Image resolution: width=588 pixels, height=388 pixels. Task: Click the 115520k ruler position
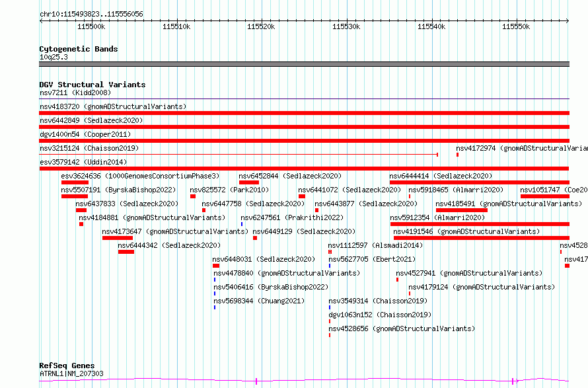coord(261,26)
